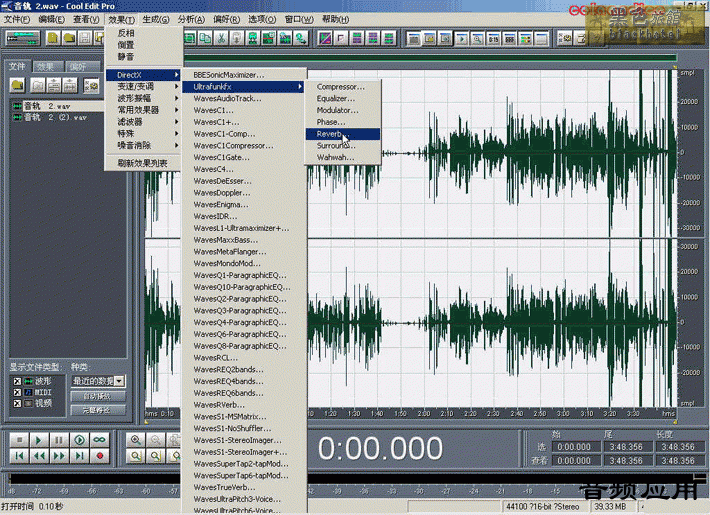Uncheck the 波形 file type checkbox
This screenshot has height=515, width=710.
(x=17, y=381)
